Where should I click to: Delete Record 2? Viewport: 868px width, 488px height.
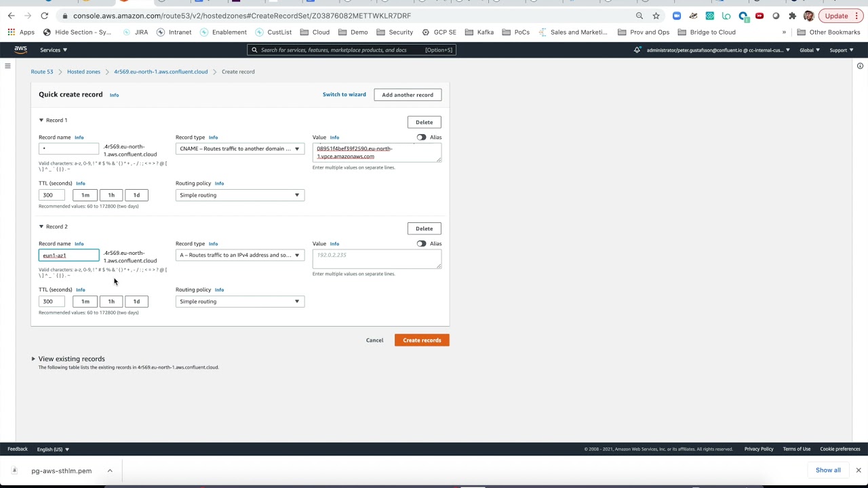[424, 228]
